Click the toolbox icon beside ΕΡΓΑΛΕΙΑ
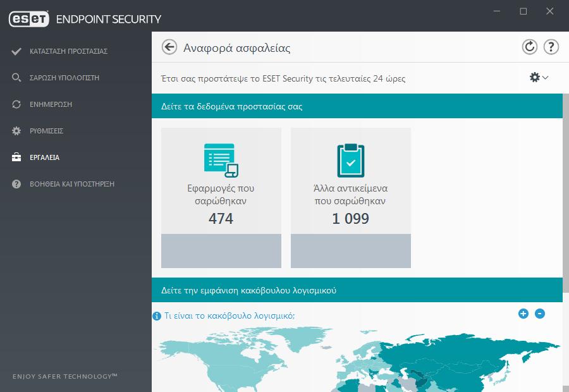Viewport: 569px width, 392px height. (16, 157)
